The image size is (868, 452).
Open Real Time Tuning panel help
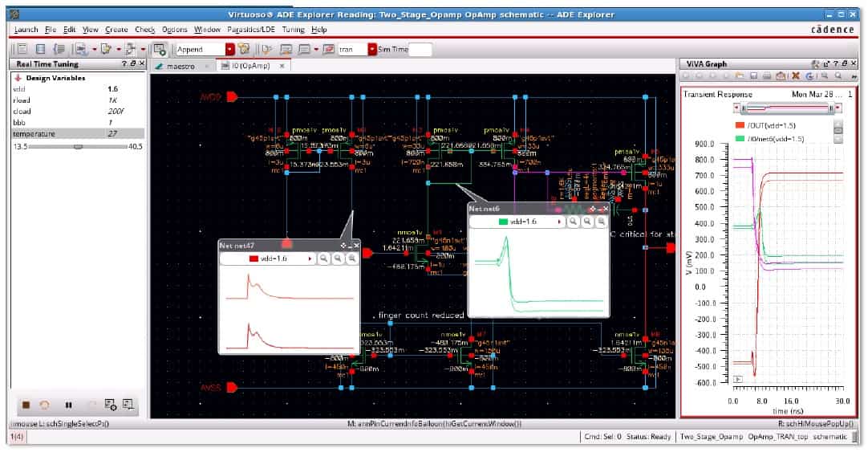click(x=124, y=63)
